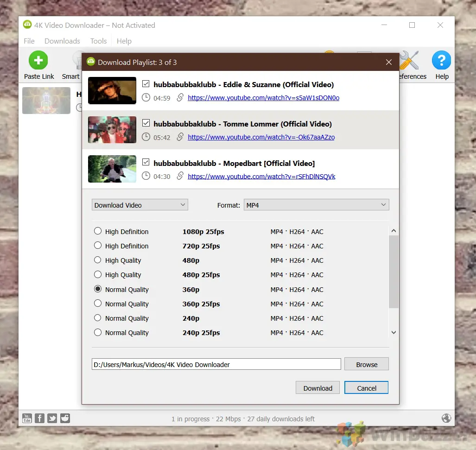The height and width of the screenshot is (450, 476).
Task: Expand the Format MP4 dropdown
Action: [x=316, y=205]
